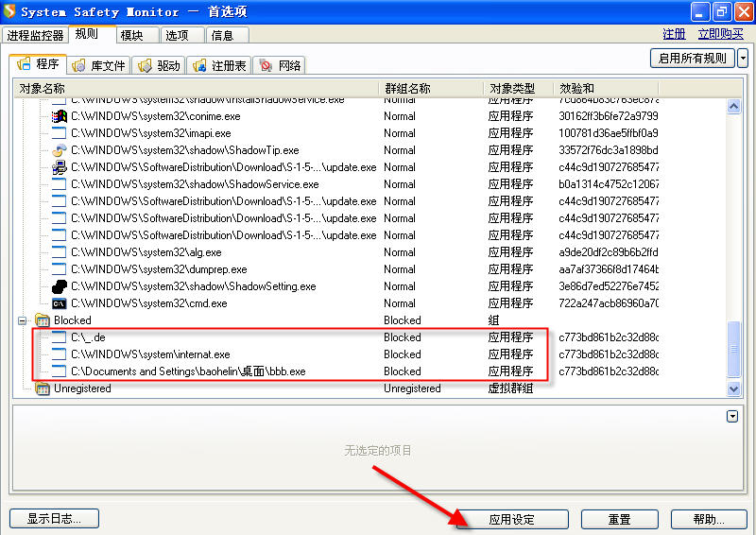This screenshot has height=535, width=756.
Task: Click the ShadowService.exe row icon
Action: pos(59,184)
